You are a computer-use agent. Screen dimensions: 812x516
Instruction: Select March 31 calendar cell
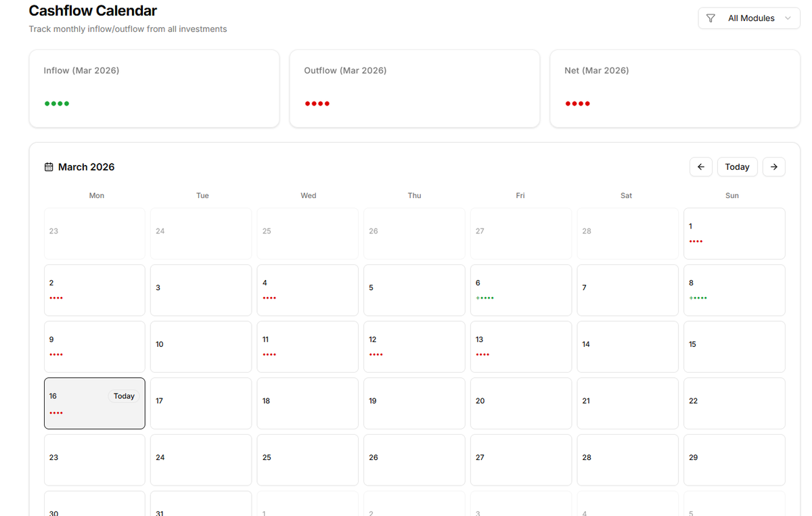tap(201, 504)
